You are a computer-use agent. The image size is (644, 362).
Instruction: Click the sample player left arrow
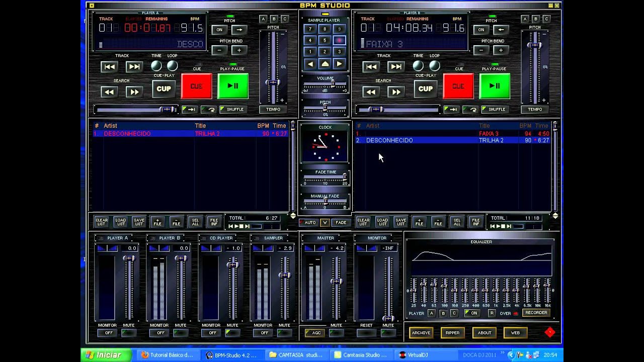click(x=310, y=64)
